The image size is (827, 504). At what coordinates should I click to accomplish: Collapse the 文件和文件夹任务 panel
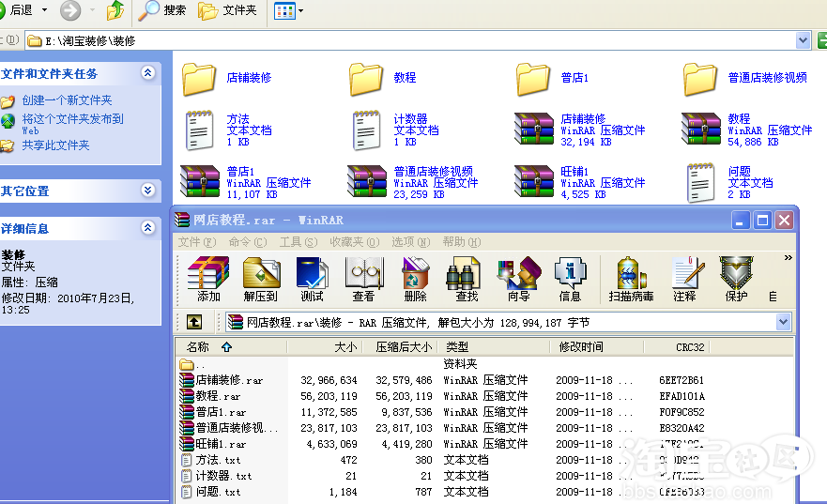click(147, 73)
